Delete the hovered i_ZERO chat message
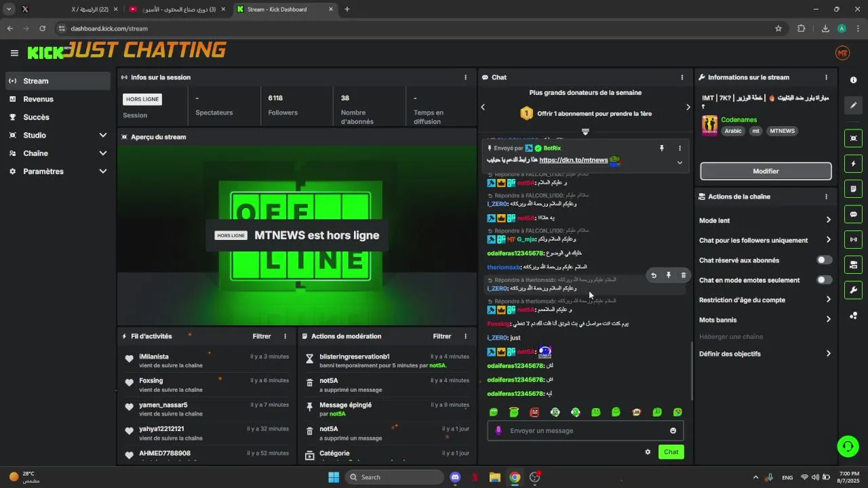The width and height of the screenshot is (868, 488). [x=683, y=275]
